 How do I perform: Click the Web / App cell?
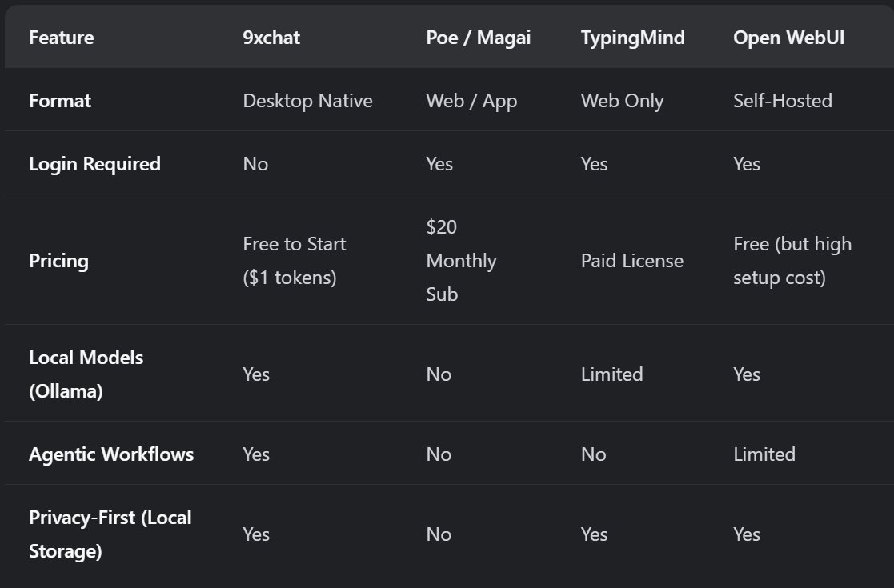coord(471,101)
